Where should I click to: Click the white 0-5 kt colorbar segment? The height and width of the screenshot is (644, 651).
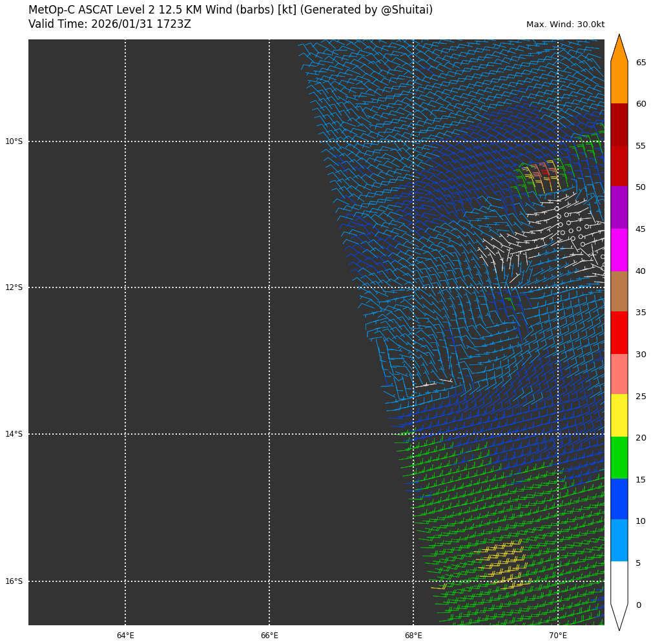(x=619, y=583)
